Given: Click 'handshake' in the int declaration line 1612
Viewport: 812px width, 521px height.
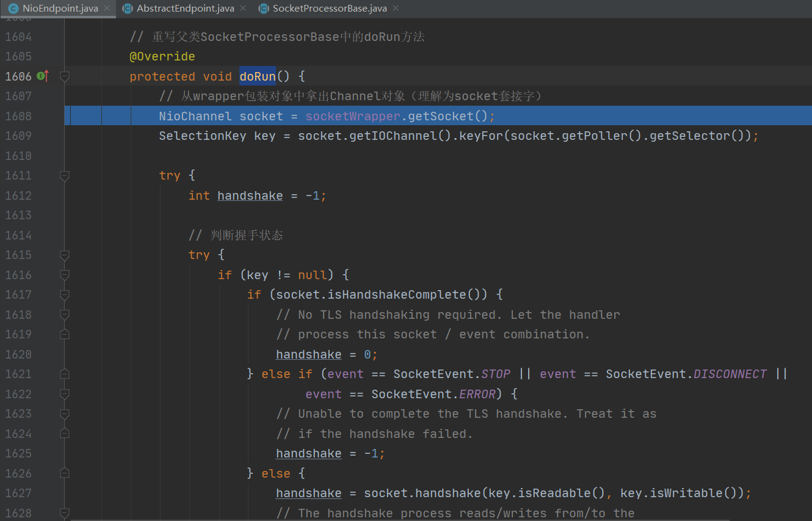Looking at the screenshot, I should pyautogui.click(x=250, y=195).
